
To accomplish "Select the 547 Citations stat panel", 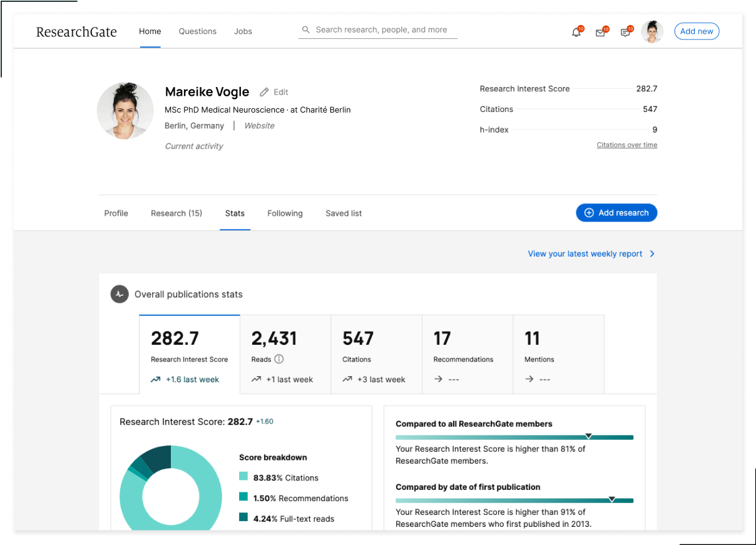I will pos(376,354).
